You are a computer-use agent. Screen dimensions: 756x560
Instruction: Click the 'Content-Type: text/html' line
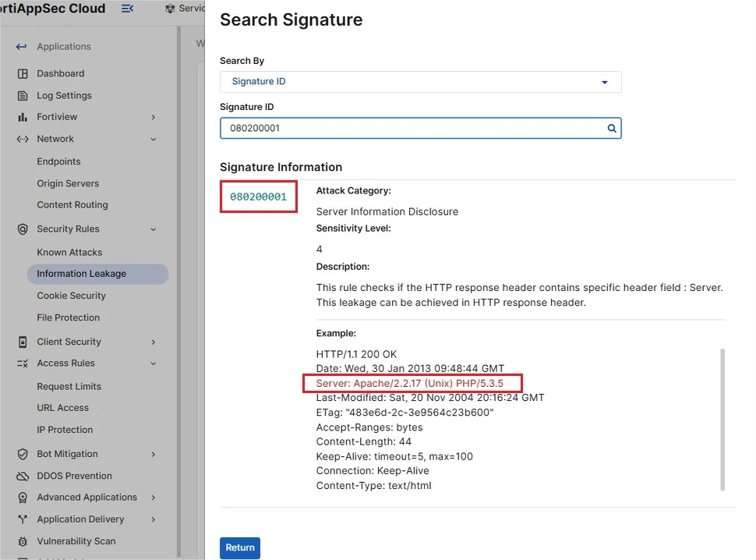pos(373,486)
